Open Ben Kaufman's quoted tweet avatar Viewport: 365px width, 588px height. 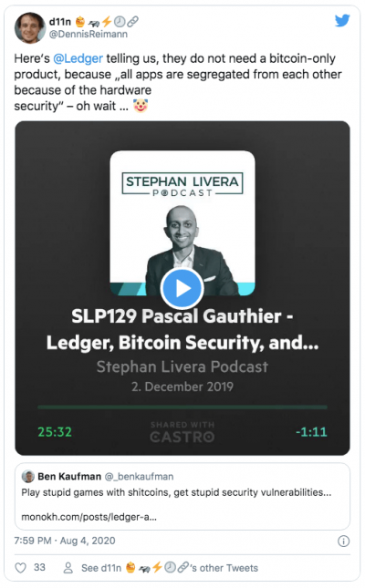click(27, 476)
